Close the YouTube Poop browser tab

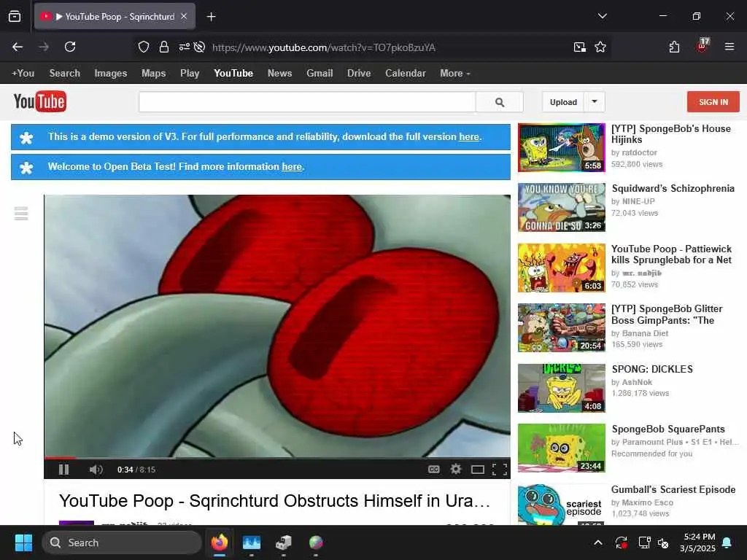pyautogui.click(x=184, y=16)
